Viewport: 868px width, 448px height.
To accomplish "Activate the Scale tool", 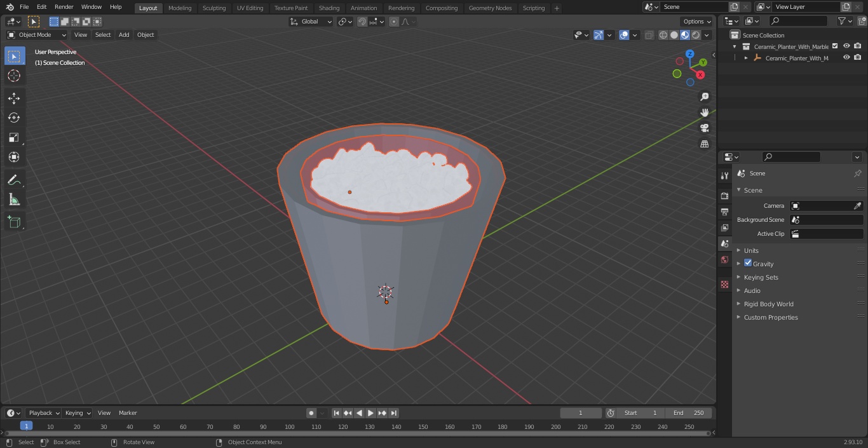I will [x=14, y=137].
